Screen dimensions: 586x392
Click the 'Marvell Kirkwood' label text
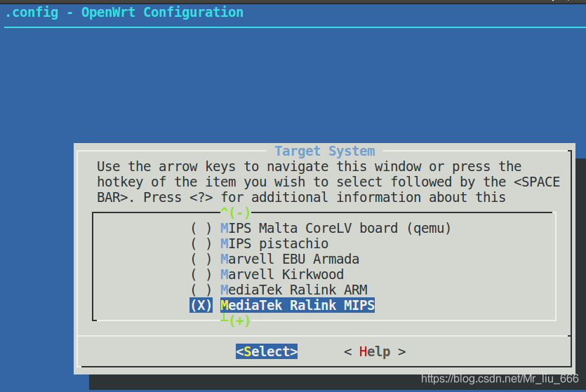pyautogui.click(x=282, y=274)
